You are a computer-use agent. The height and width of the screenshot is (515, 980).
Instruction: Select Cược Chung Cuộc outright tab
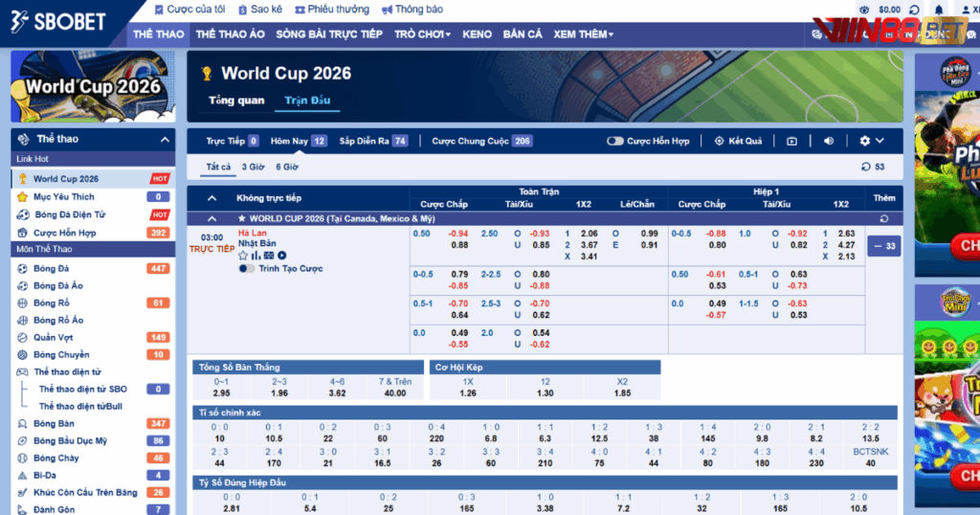[482, 142]
